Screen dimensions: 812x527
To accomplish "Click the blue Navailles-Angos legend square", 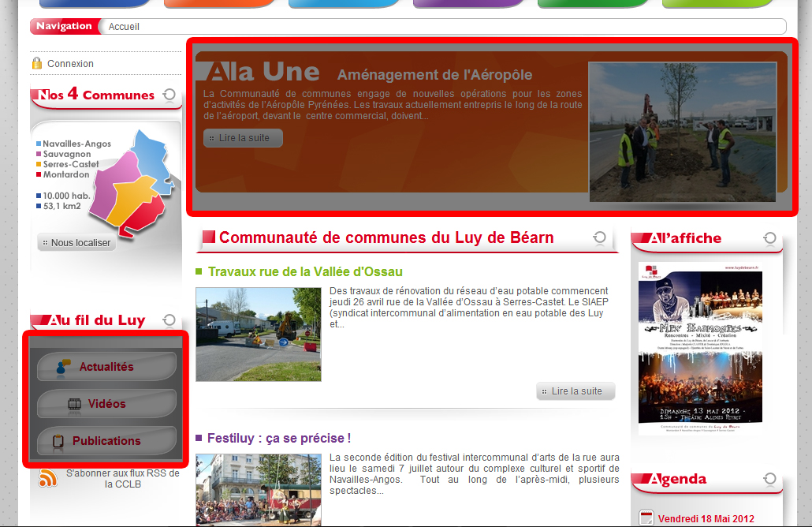I will pos(39,144).
